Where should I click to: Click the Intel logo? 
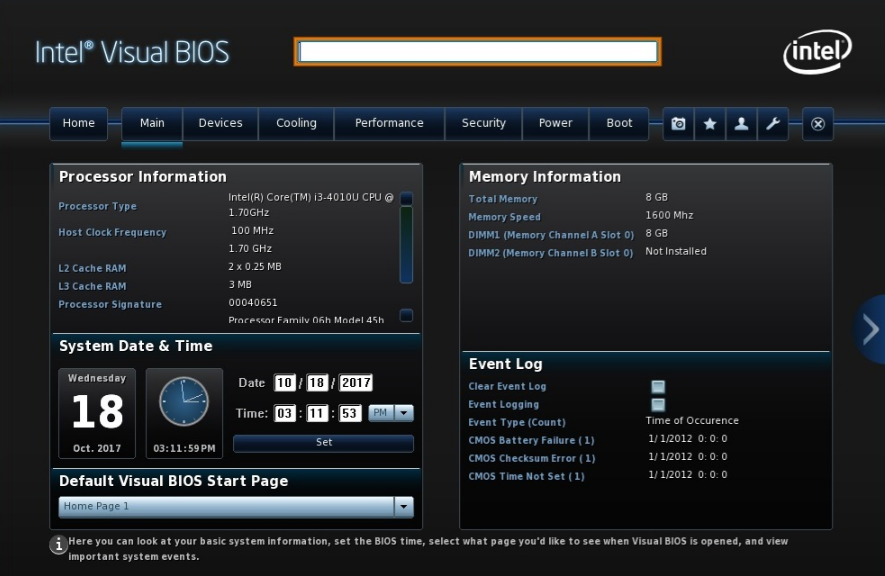click(817, 51)
